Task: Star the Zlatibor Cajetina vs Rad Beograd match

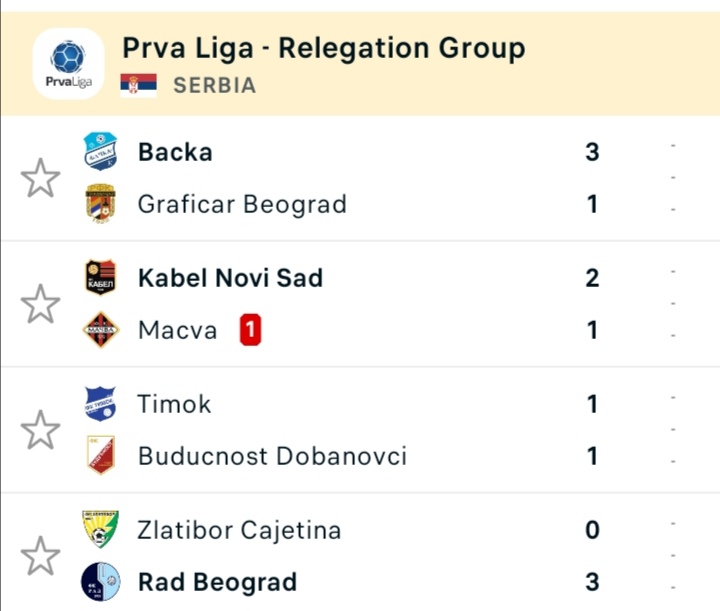Action: tap(40, 556)
